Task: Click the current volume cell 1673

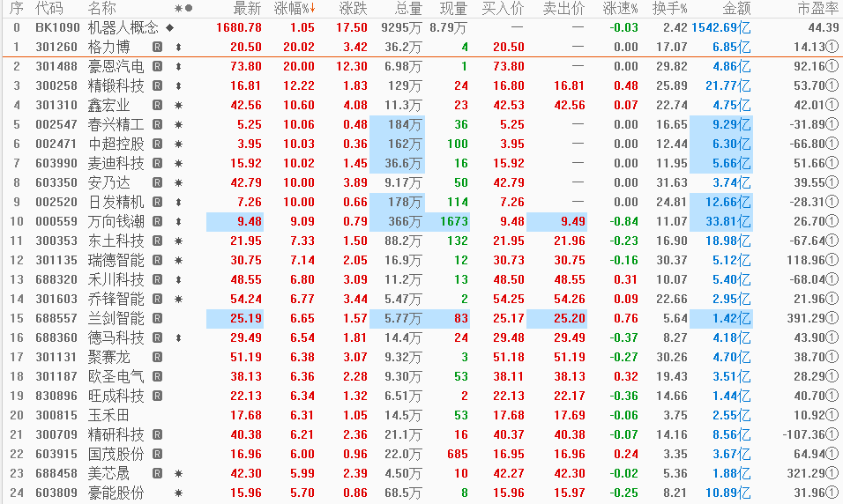Action: coord(447,221)
